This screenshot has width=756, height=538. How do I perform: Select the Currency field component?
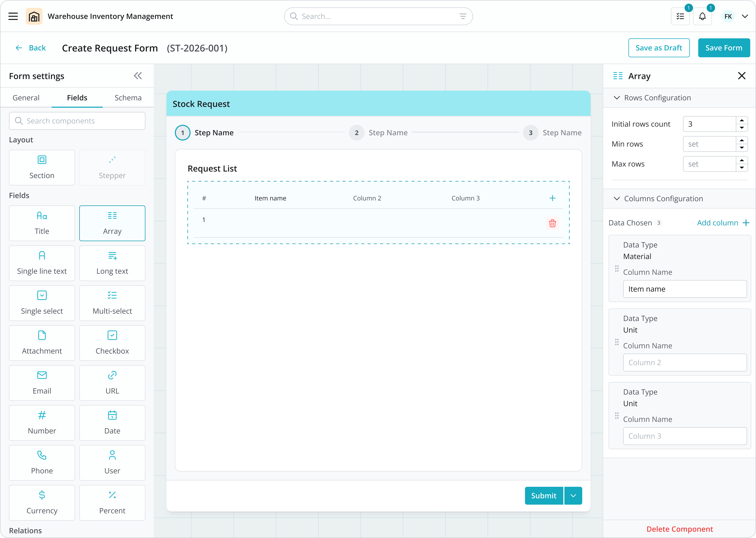42,502
